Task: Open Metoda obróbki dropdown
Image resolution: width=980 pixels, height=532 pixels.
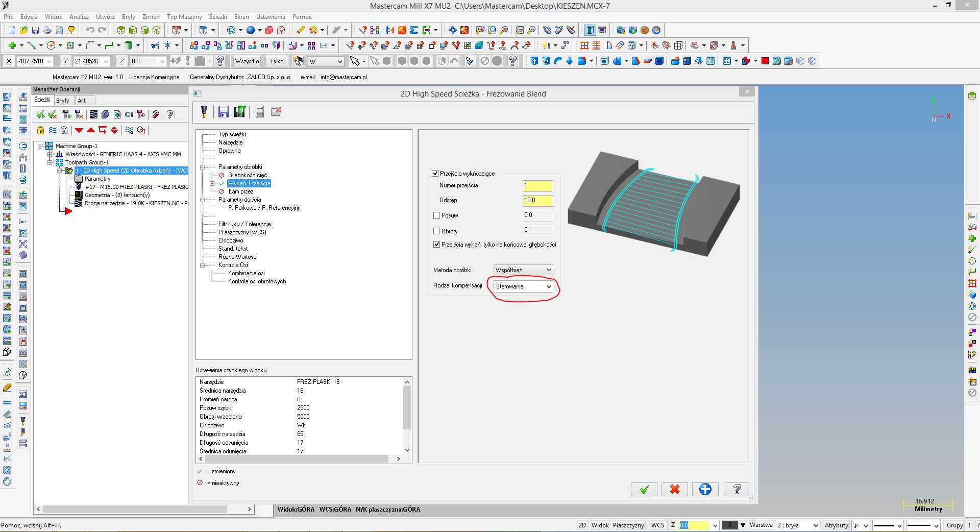Action: pos(523,270)
